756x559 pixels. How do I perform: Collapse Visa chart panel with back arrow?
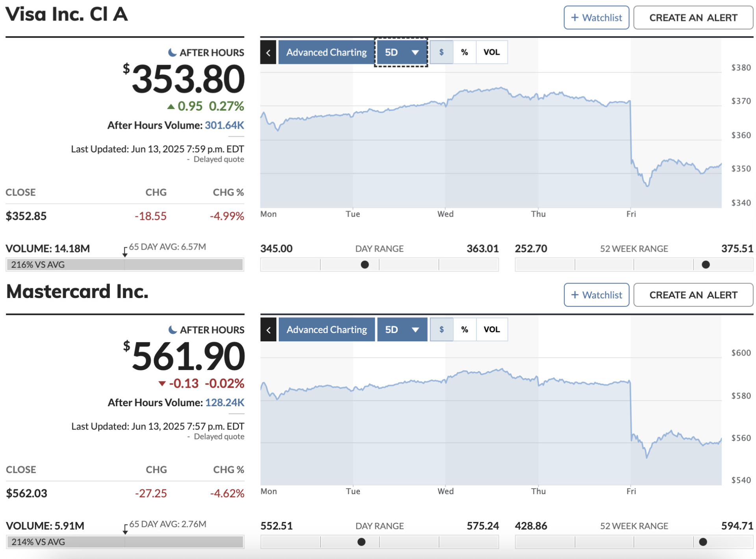pyautogui.click(x=268, y=52)
